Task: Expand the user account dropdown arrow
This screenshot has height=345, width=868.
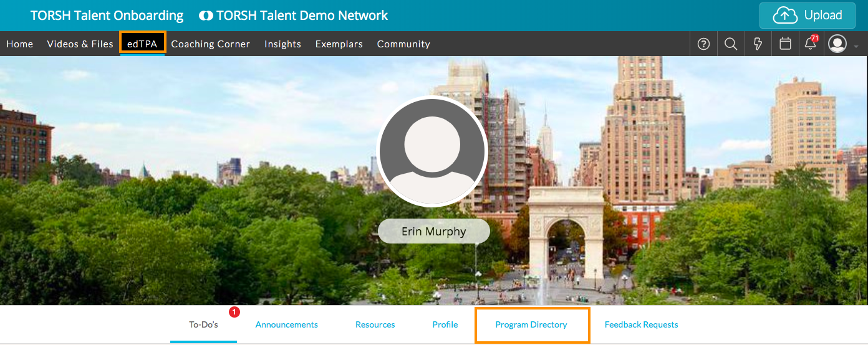Action: point(856,46)
